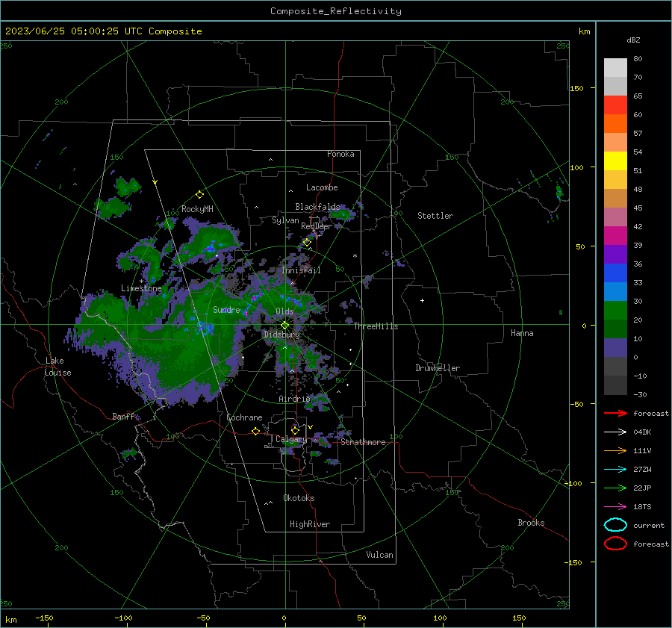This screenshot has width=672, height=628.
Task: Select the red 65-60 dBZ swatch
Action: [615, 105]
